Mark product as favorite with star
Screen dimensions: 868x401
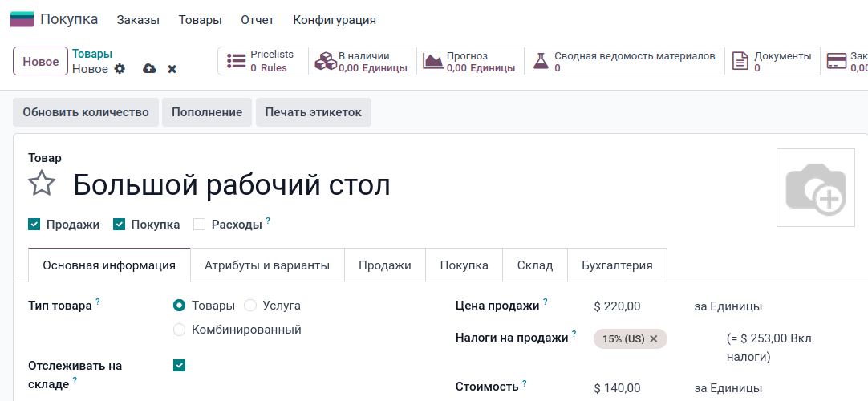click(x=42, y=184)
